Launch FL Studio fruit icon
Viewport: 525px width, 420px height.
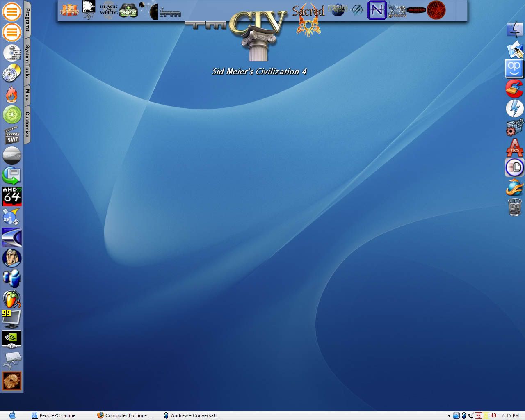point(12,299)
